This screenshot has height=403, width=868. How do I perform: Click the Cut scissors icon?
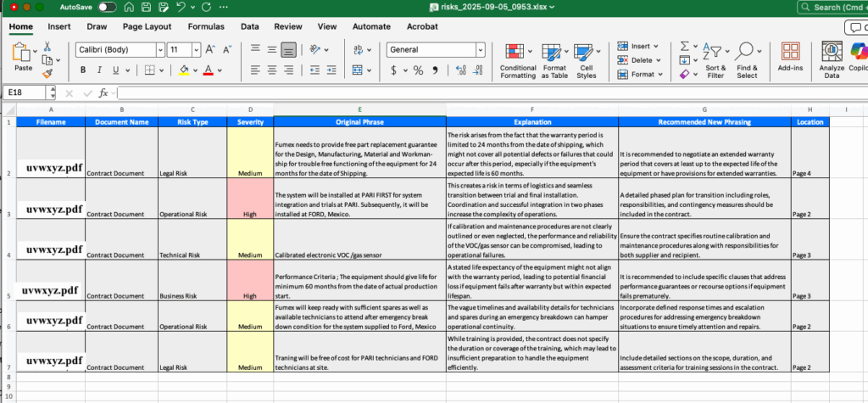pos(47,47)
